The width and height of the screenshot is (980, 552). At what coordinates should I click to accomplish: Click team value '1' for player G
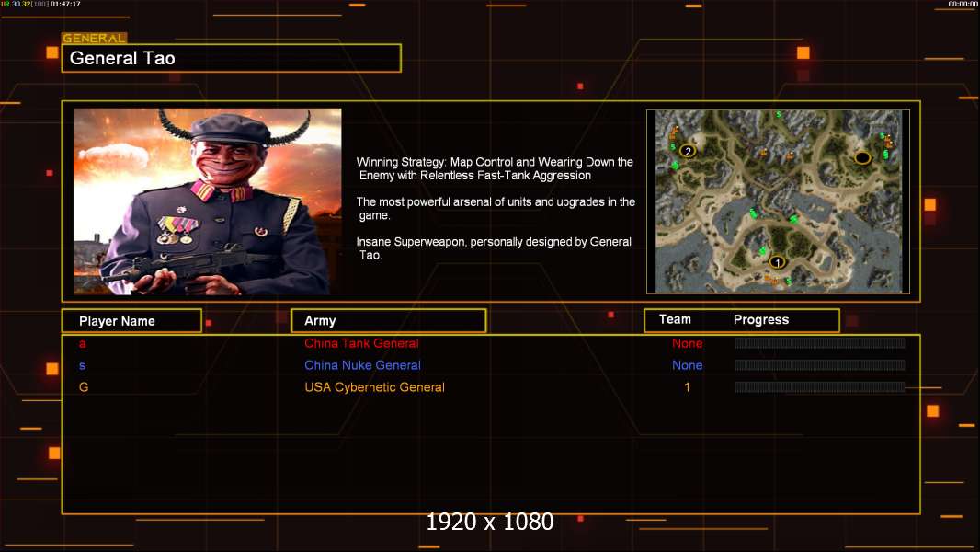click(x=687, y=387)
